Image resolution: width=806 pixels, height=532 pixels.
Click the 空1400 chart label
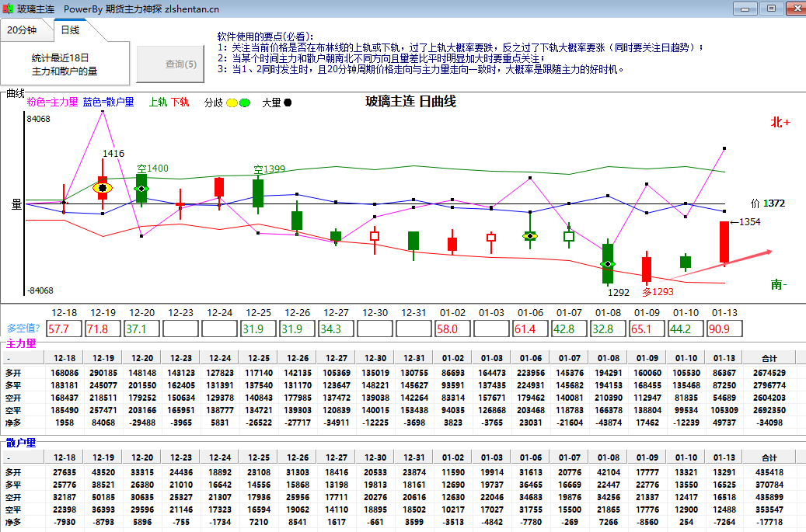click(x=152, y=169)
